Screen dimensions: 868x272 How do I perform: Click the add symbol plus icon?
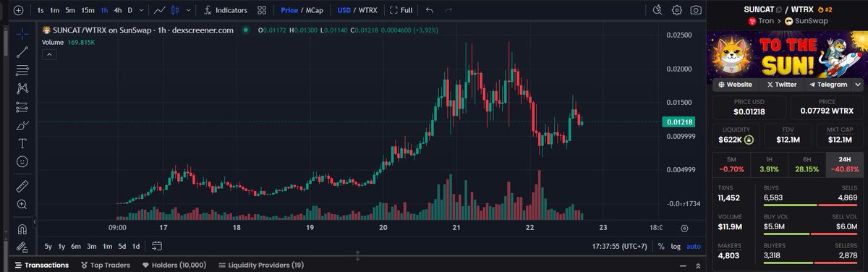click(18, 10)
